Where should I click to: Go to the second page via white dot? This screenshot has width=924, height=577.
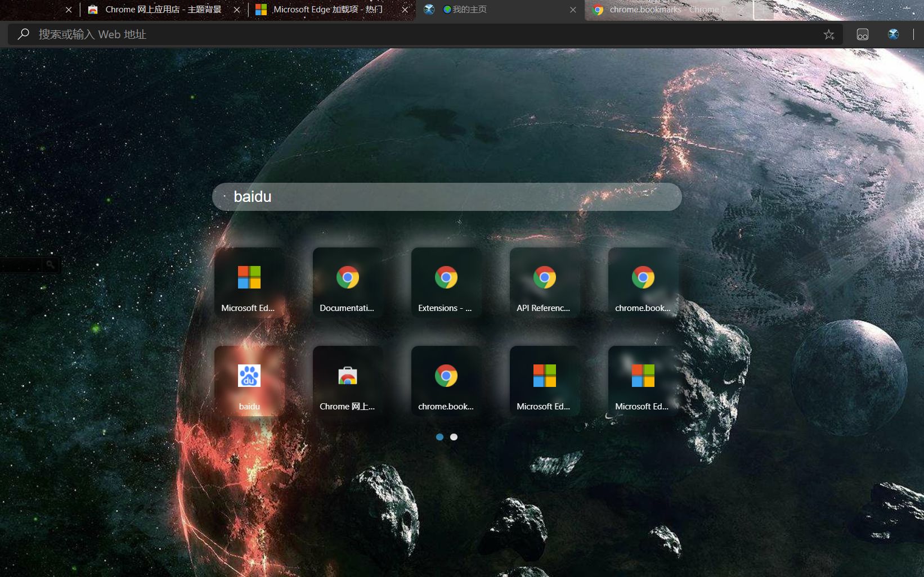tap(454, 437)
